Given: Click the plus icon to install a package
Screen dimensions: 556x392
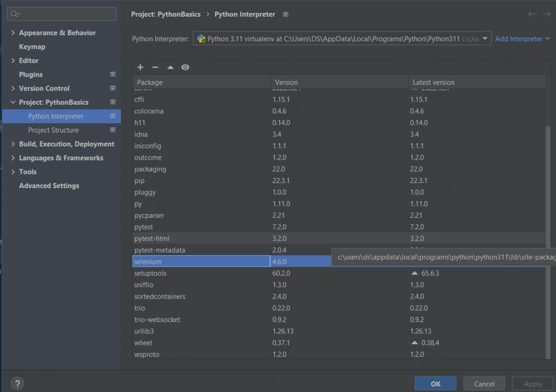Looking at the screenshot, I should pos(140,67).
